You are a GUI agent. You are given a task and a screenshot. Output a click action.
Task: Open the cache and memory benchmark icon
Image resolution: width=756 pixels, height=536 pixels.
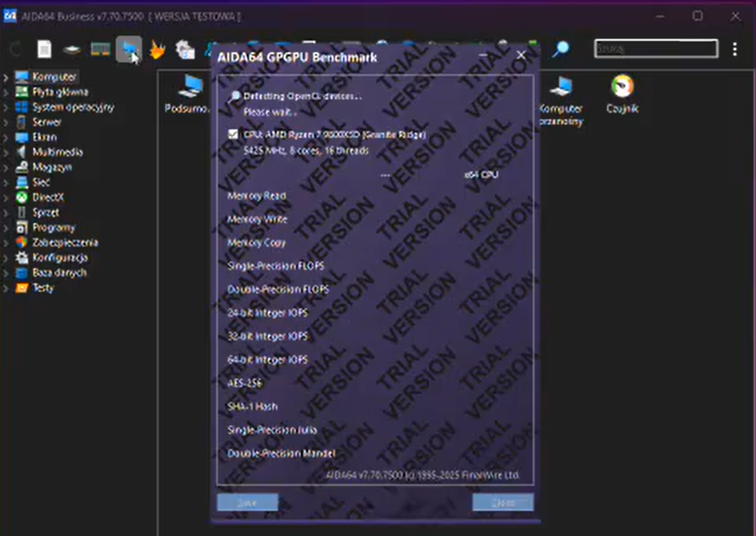tap(100, 50)
